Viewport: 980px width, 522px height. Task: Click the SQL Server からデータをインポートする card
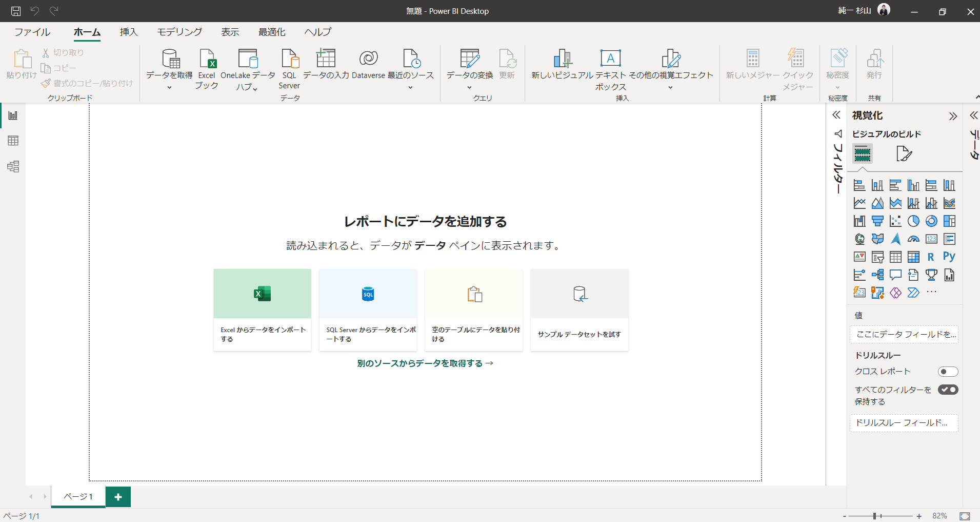(368, 310)
